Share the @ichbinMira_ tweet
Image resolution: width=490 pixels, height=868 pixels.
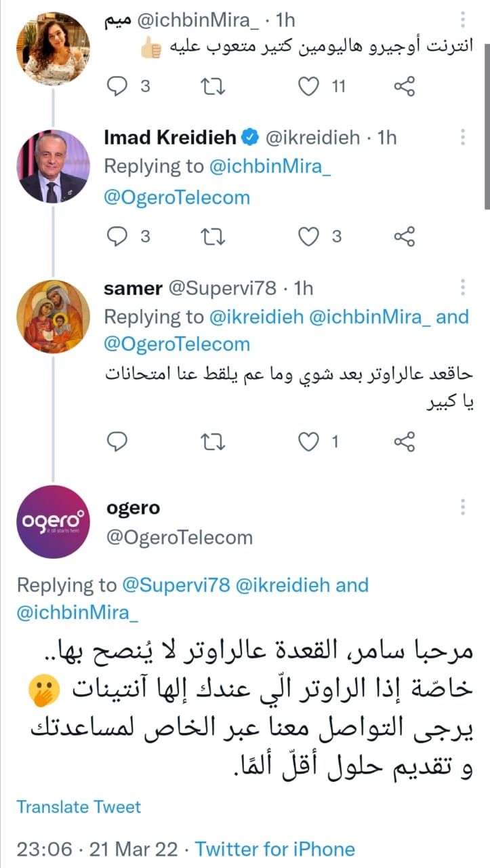[x=404, y=86]
